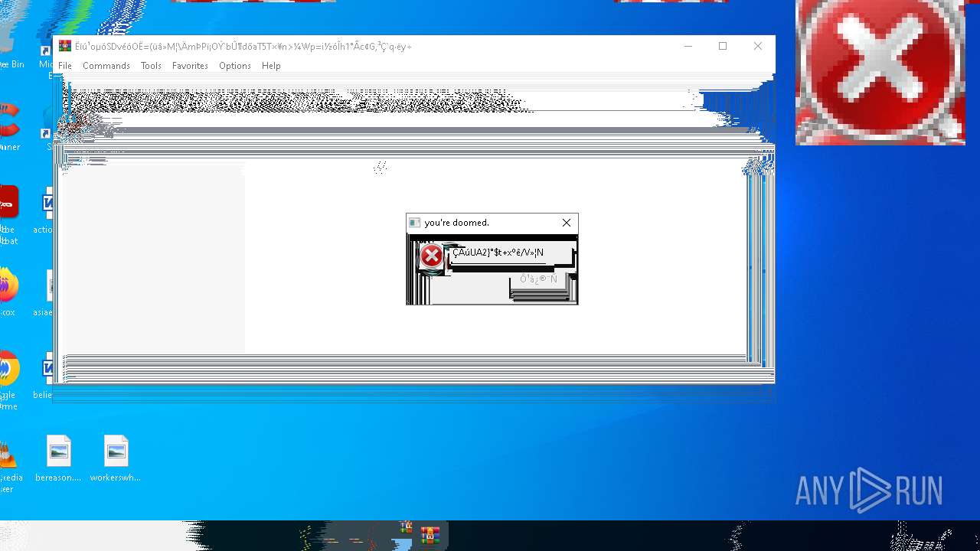Open the Favorites menu
Image resolution: width=980 pixels, height=551 pixels.
(190, 66)
